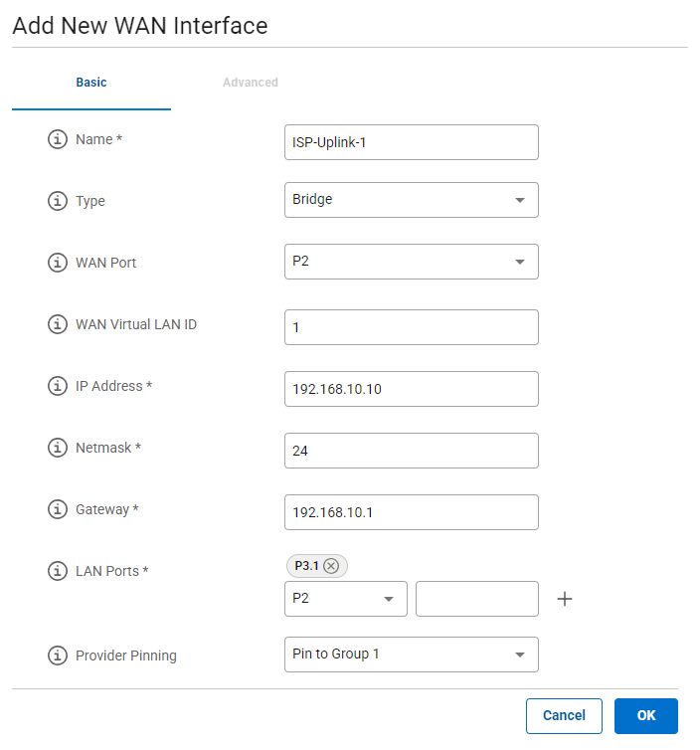Click the Gateway info icon
The width and height of the screenshot is (700, 750).
(58, 510)
